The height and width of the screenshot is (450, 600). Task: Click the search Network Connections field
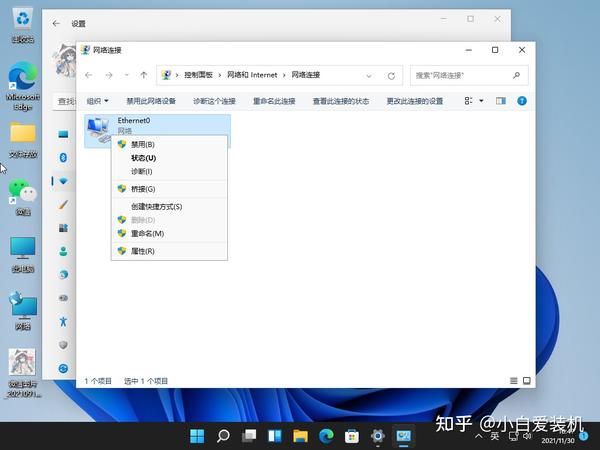[469, 75]
